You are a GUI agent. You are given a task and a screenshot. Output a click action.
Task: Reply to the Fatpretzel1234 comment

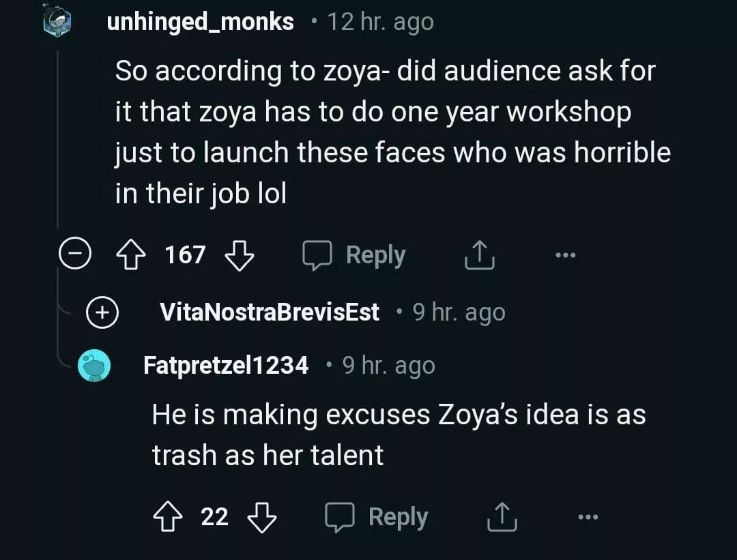pos(377,517)
